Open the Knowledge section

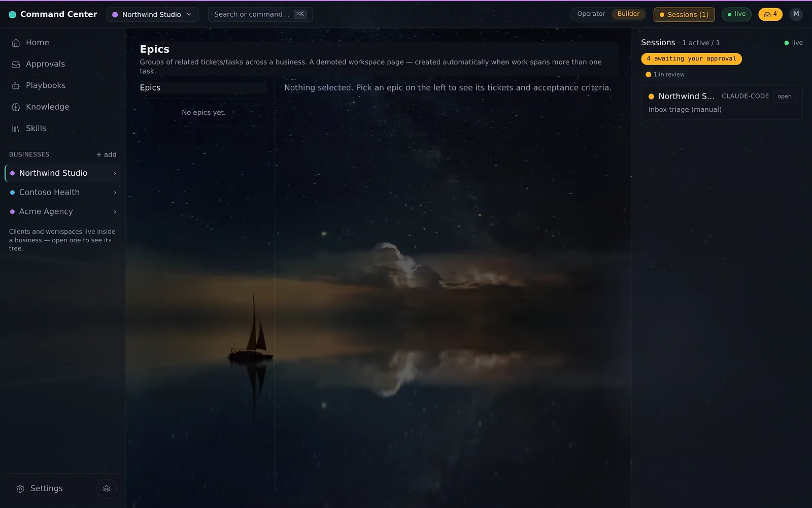63,107
